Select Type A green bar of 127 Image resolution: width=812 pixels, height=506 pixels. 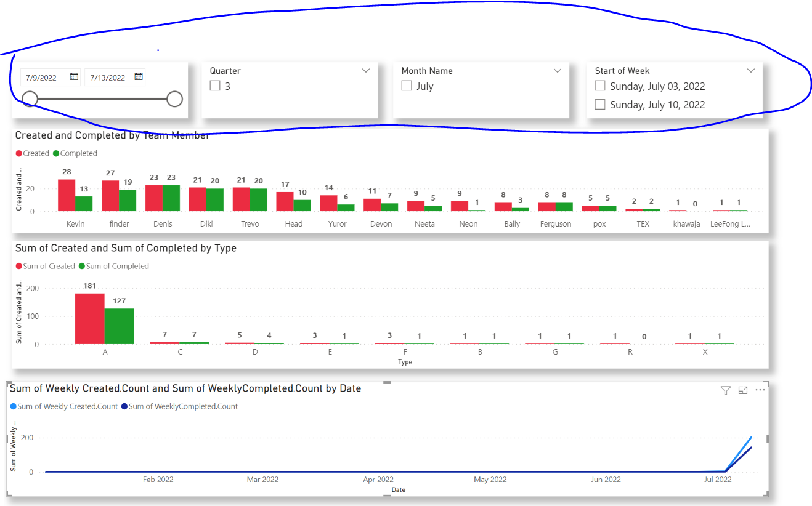[x=119, y=326]
